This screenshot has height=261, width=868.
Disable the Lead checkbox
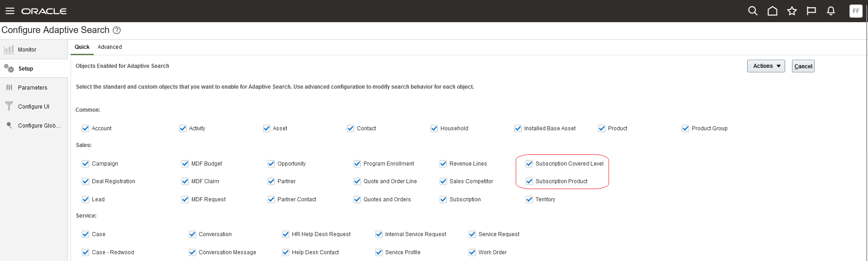(86, 199)
